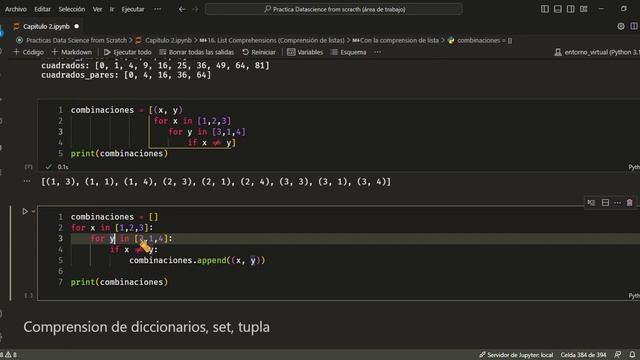Expand run options chevron beside play button

33,211
